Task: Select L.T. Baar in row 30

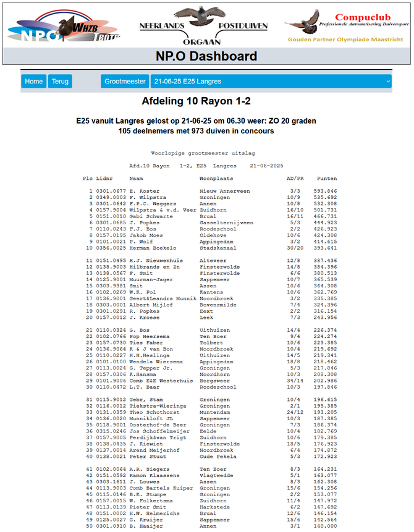Action: tap(144, 387)
